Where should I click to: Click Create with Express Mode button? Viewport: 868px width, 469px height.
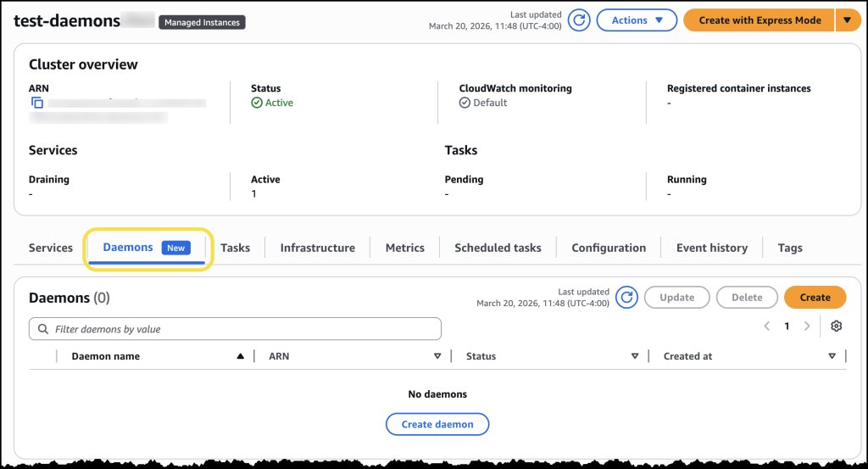click(759, 20)
